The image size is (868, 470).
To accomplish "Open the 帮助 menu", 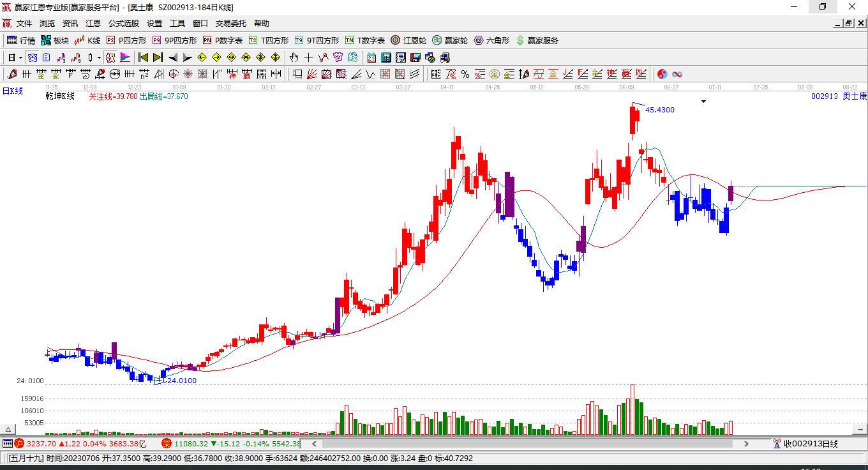I will [x=262, y=24].
